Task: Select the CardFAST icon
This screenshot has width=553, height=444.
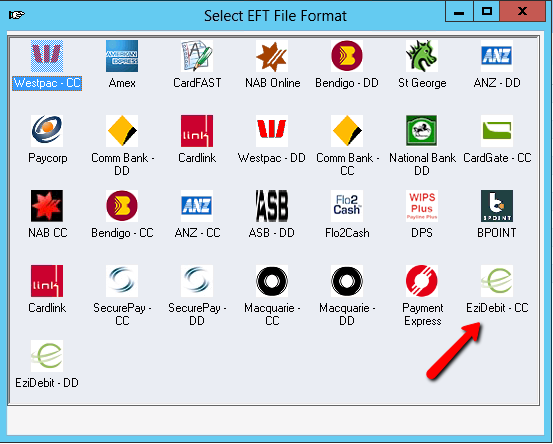Action: [x=197, y=56]
